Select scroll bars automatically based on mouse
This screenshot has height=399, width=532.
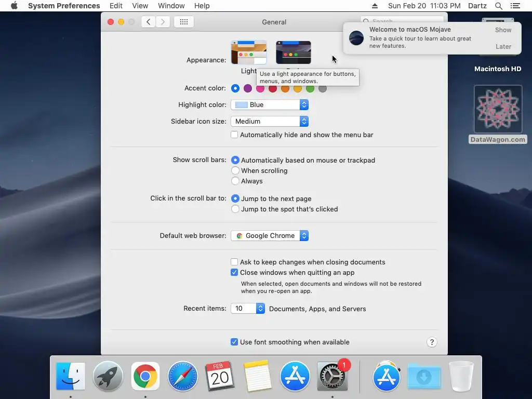pyautogui.click(x=235, y=160)
